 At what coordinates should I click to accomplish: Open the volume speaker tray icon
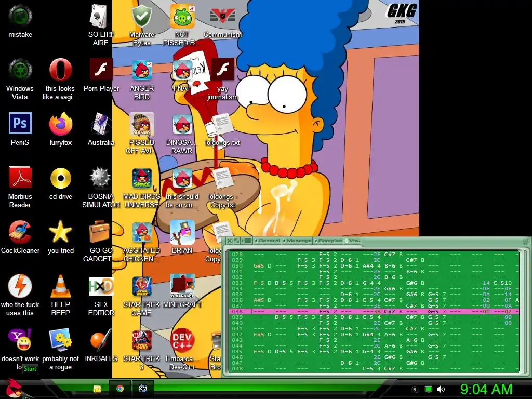441,389
